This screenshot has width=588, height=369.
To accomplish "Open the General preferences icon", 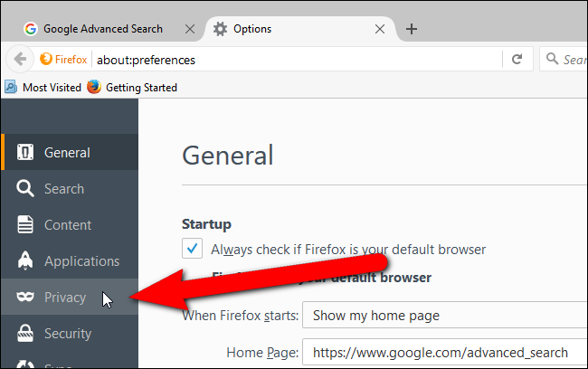I will (25, 152).
